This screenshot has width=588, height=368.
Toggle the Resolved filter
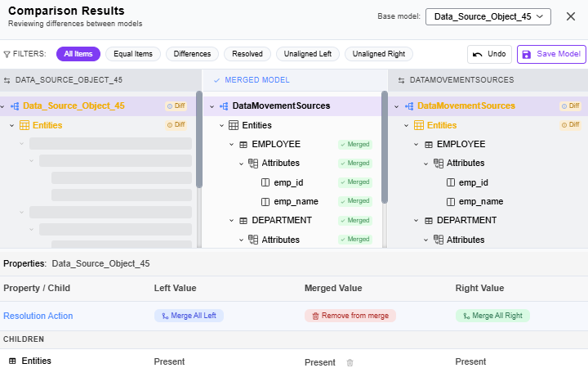pos(247,54)
